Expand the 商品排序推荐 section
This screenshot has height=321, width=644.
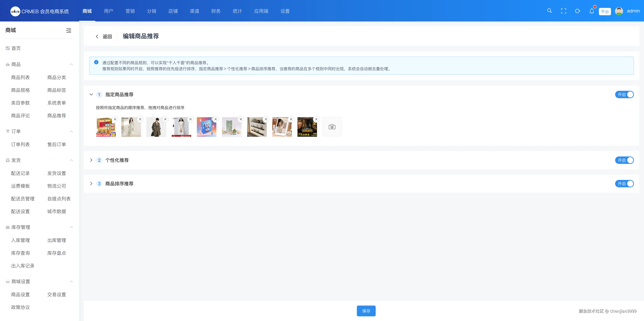91,184
